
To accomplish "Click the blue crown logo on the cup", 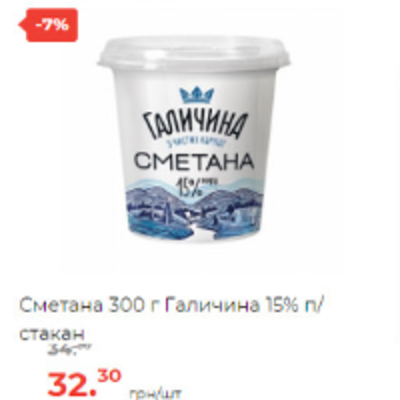I will [197, 95].
